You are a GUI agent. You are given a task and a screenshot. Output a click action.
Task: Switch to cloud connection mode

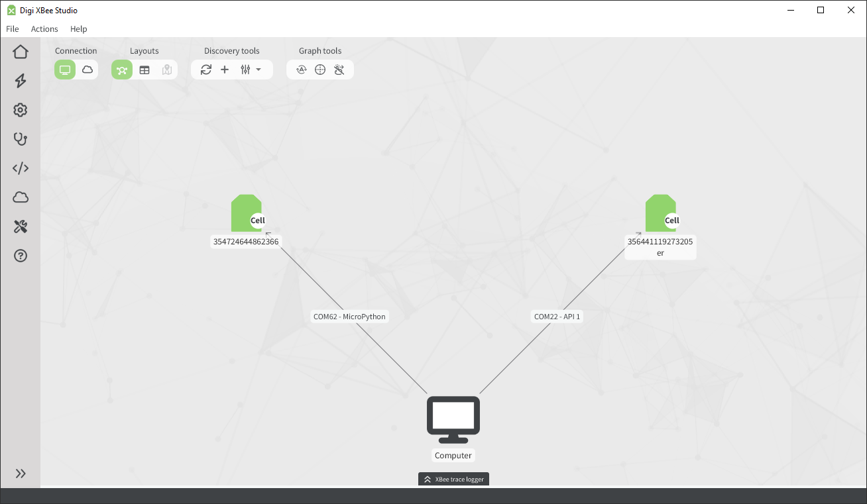tap(87, 70)
